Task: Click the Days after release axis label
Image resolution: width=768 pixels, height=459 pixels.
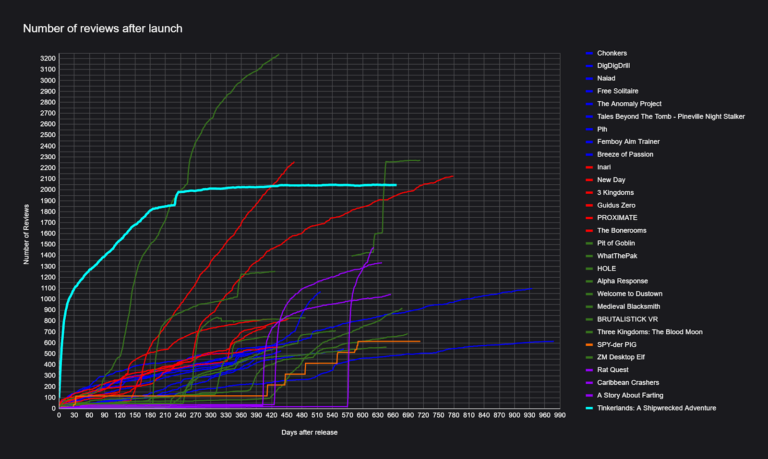Action: tap(308, 431)
